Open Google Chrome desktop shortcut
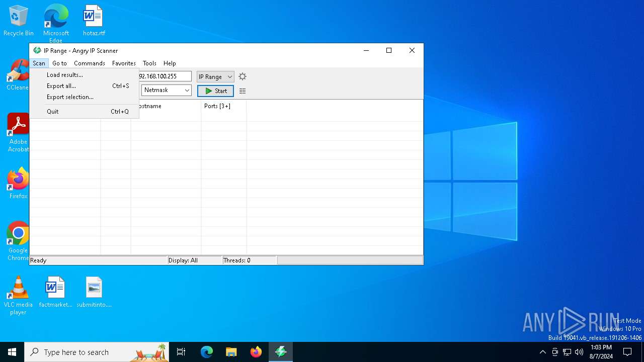The width and height of the screenshot is (644, 362). click(x=18, y=241)
